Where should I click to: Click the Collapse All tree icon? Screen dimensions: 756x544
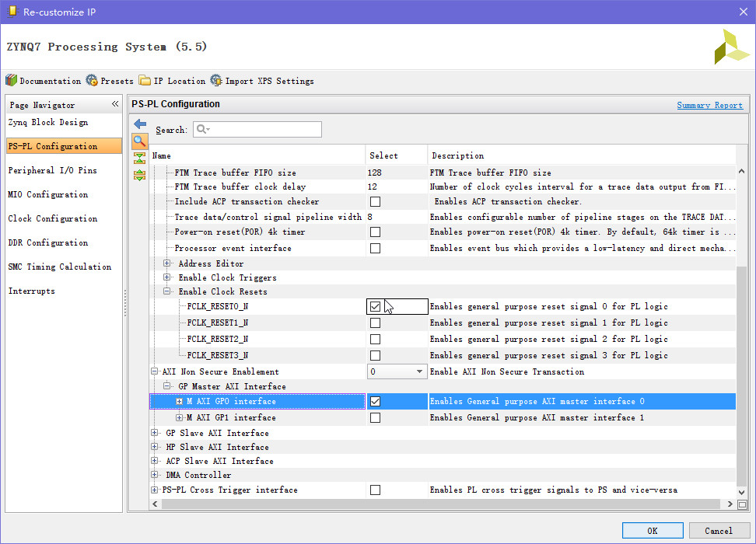click(x=140, y=158)
